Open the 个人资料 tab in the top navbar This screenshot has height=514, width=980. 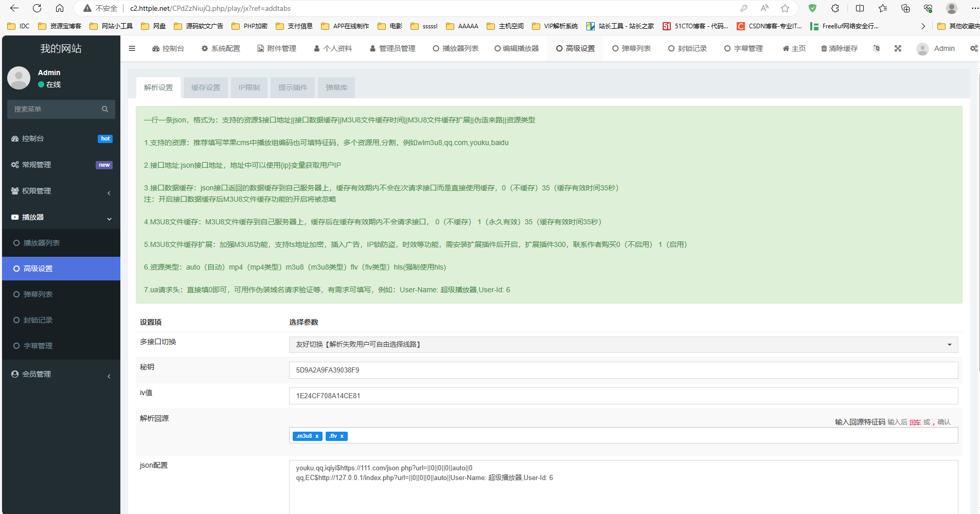point(333,48)
